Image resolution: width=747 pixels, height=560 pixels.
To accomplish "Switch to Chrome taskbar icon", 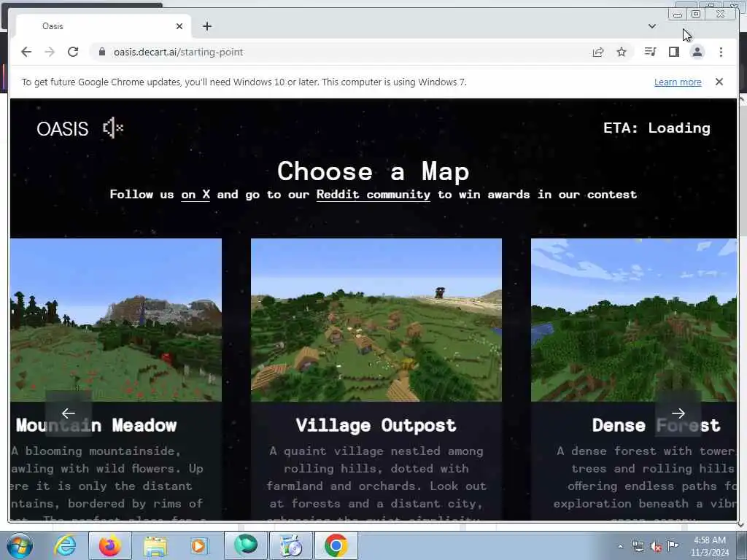I will pyautogui.click(x=336, y=545).
